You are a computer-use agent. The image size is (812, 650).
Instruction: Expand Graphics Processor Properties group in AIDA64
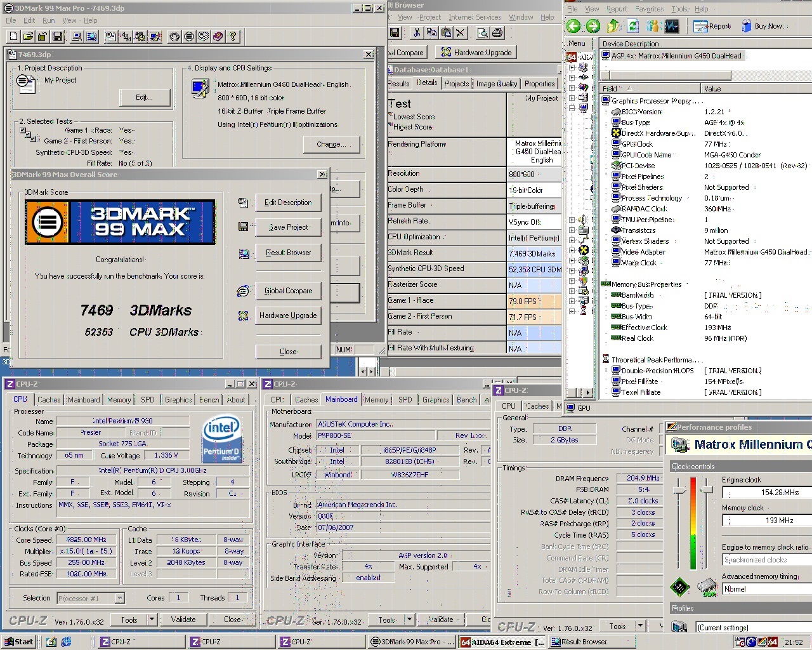[x=651, y=100]
